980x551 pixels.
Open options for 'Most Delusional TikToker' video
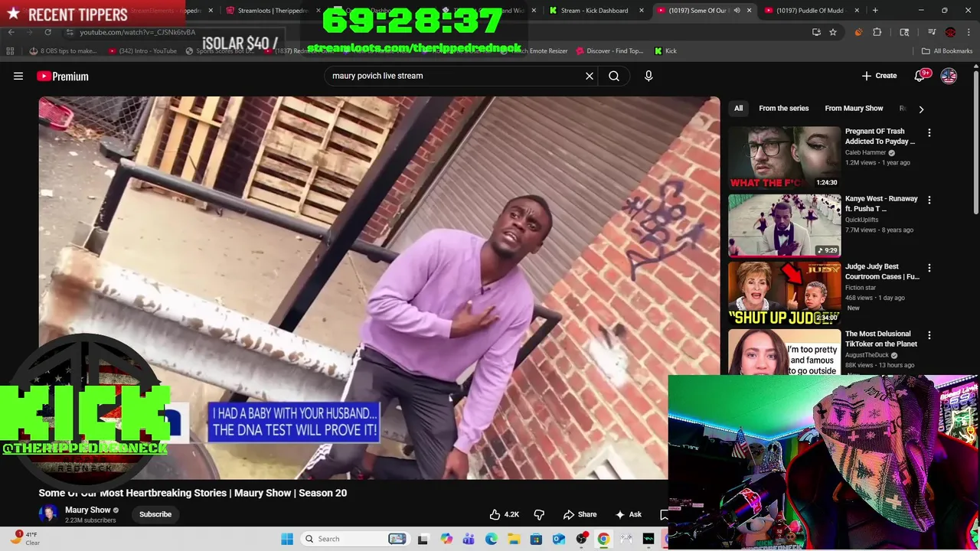pyautogui.click(x=929, y=335)
